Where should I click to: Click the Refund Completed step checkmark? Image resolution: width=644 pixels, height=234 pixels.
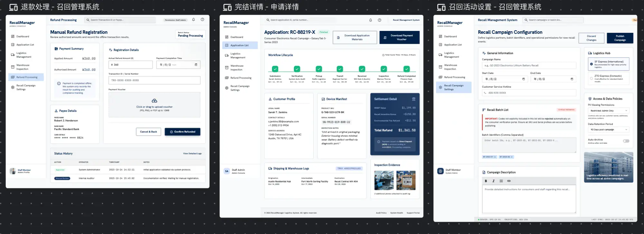point(407,69)
